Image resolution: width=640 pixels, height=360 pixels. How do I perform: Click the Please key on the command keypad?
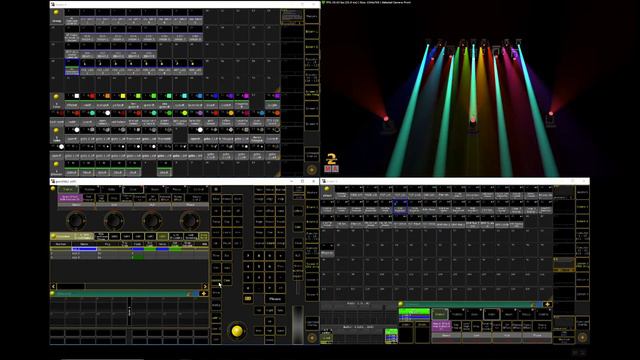(275, 299)
